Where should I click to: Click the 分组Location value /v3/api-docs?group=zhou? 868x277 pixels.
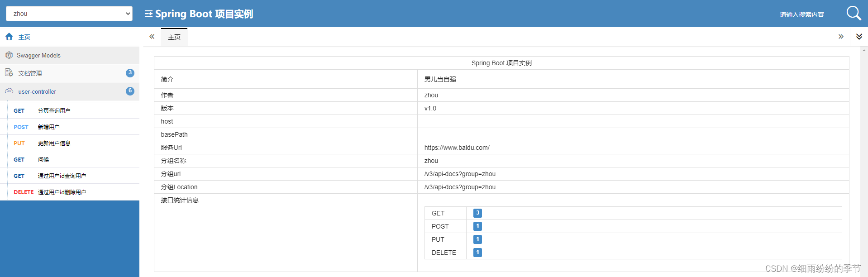click(460, 187)
